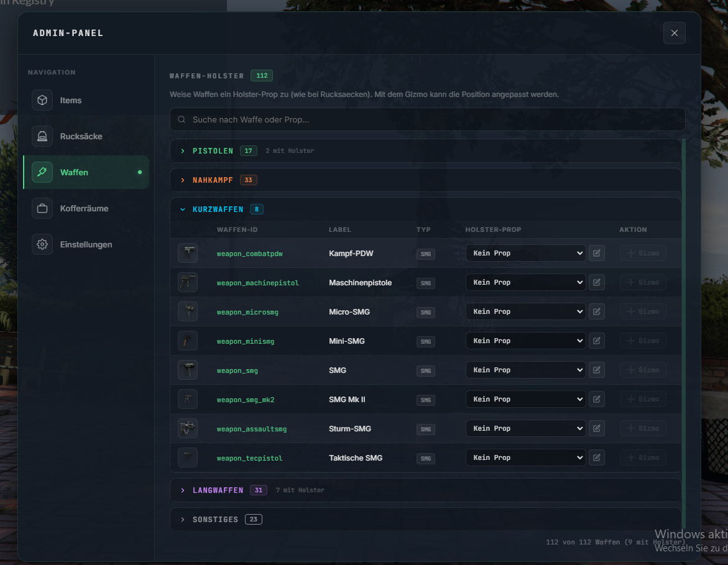Click the weapon_machinepistol thumbnail image
728x565 pixels.
click(188, 282)
